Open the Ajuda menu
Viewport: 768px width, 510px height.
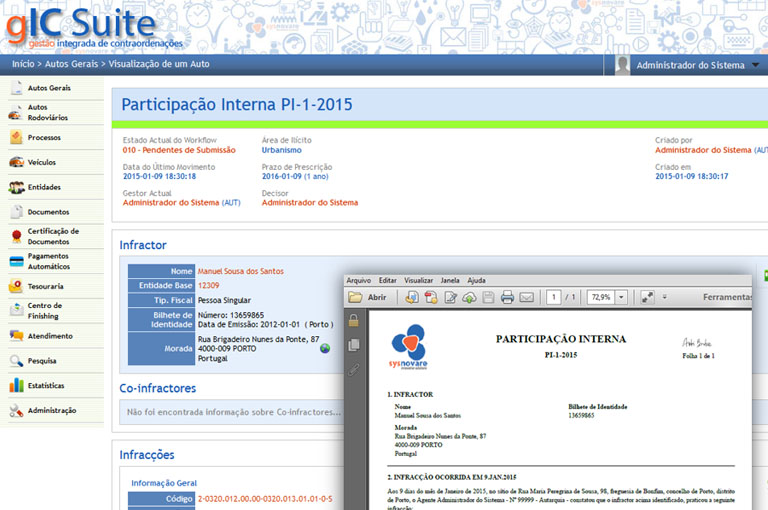[476, 280]
